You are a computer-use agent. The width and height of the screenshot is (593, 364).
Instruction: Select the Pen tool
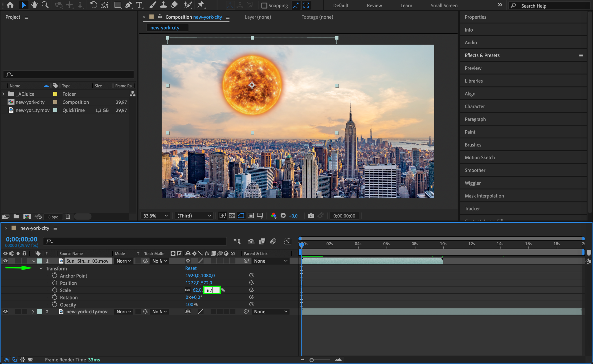point(129,5)
